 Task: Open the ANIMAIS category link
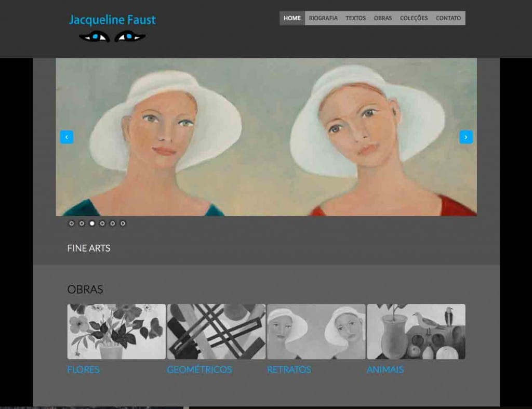point(385,370)
